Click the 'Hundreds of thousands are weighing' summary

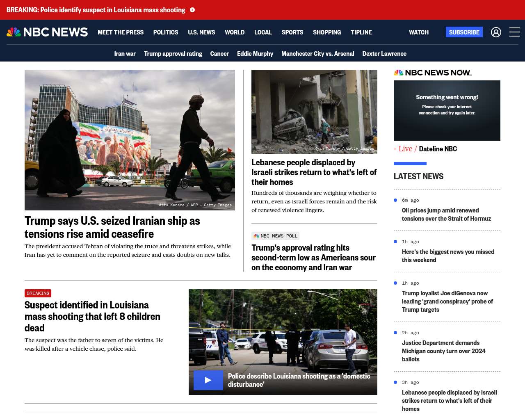tap(314, 201)
